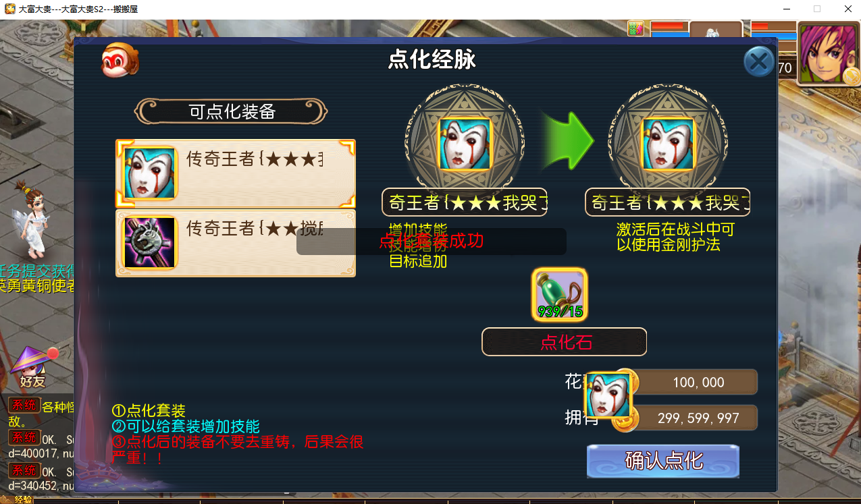
Task: Click the dragged mask icon near 拥有
Action: click(x=608, y=395)
